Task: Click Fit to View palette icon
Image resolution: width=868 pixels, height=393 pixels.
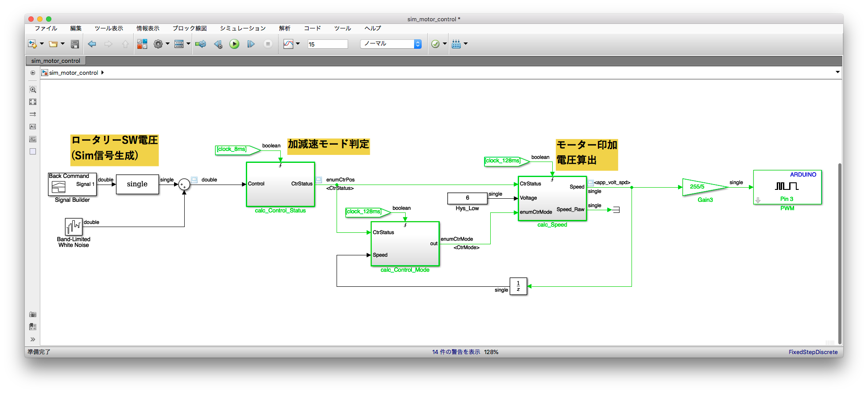Action: [x=33, y=102]
